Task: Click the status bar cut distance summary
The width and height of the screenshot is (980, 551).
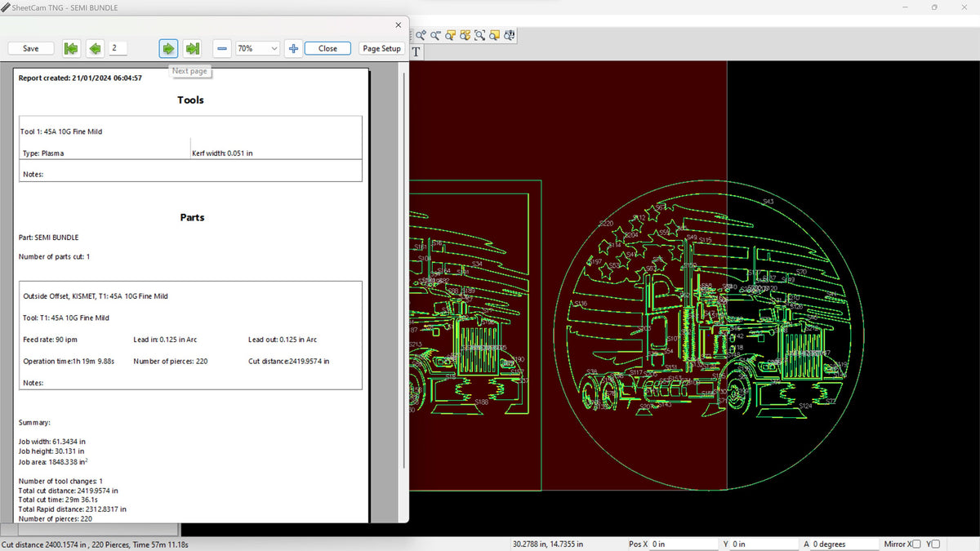Action: coord(95,544)
